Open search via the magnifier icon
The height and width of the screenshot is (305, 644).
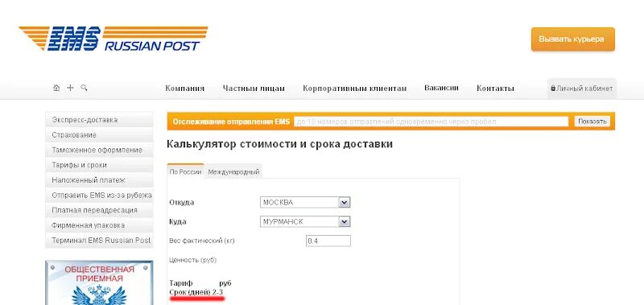(x=84, y=88)
